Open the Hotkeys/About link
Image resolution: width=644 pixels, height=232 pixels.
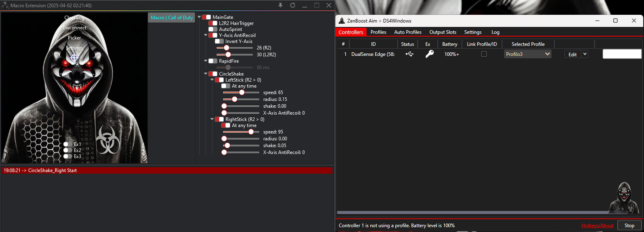click(597, 226)
